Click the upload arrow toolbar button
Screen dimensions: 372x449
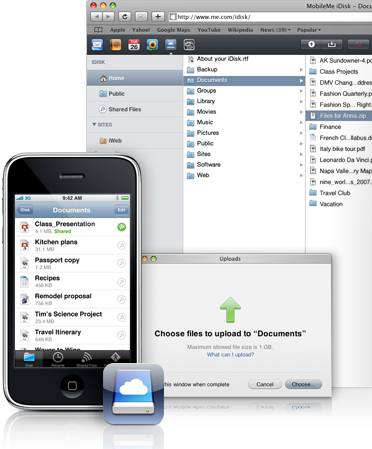tap(311, 44)
